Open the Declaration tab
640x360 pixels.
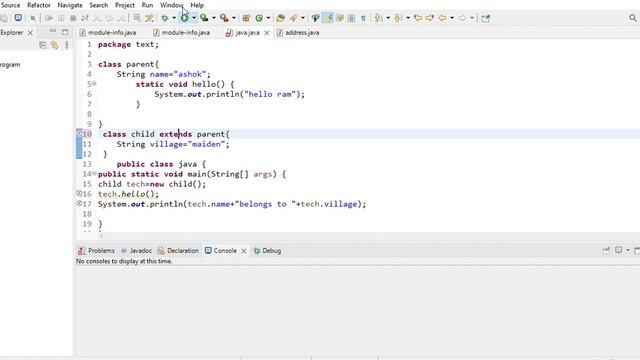point(178,251)
